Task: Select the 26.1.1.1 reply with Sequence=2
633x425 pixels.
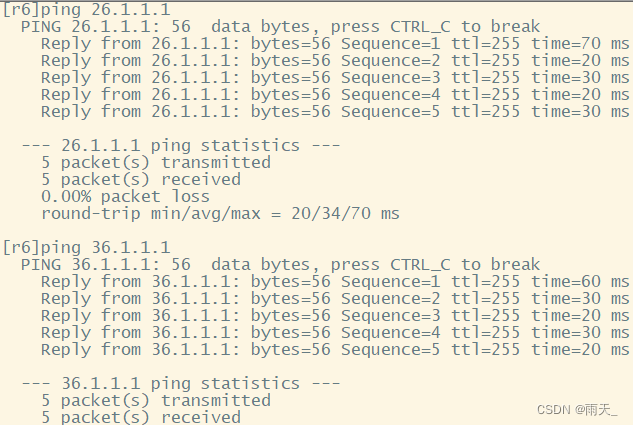Action: pos(335,61)
